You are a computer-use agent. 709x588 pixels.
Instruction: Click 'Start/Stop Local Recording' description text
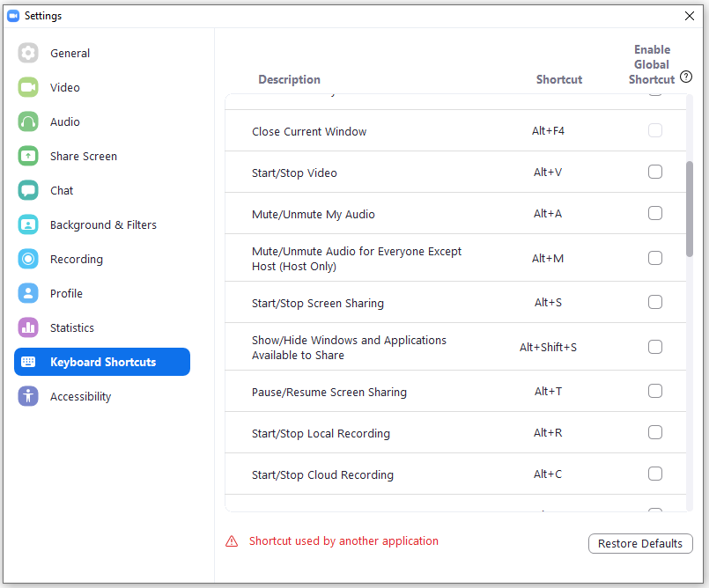click(321, 434)
